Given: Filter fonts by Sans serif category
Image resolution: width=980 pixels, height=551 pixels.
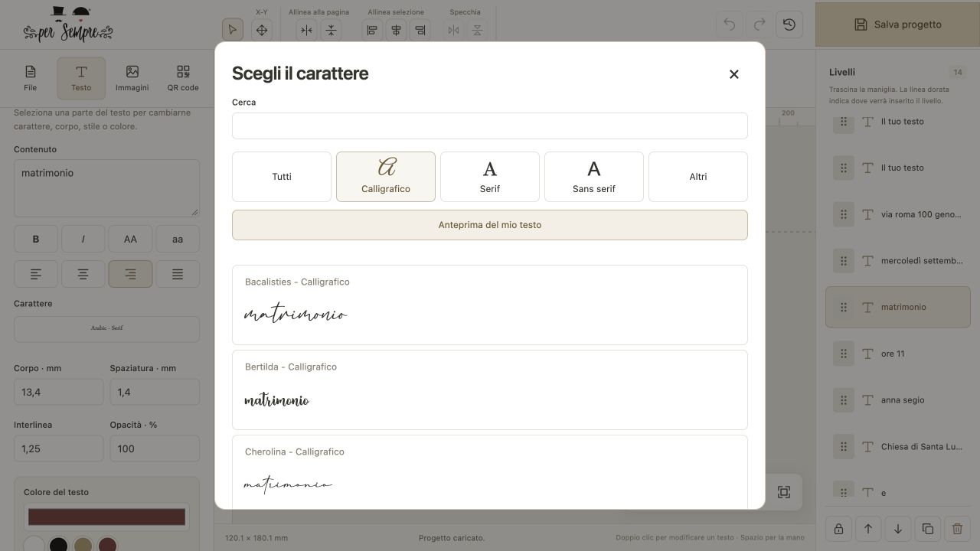Looking at the screenshot, I should coord(594,177).
